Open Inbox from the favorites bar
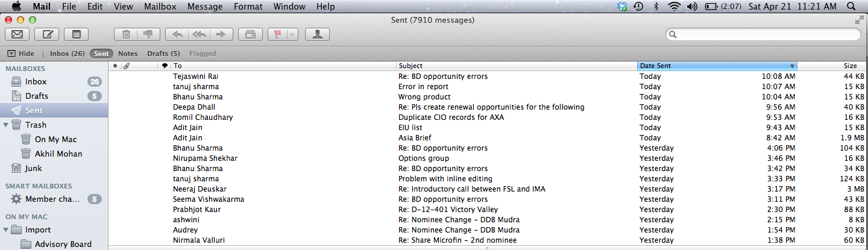Screen dimensions: 868x250 67,54
